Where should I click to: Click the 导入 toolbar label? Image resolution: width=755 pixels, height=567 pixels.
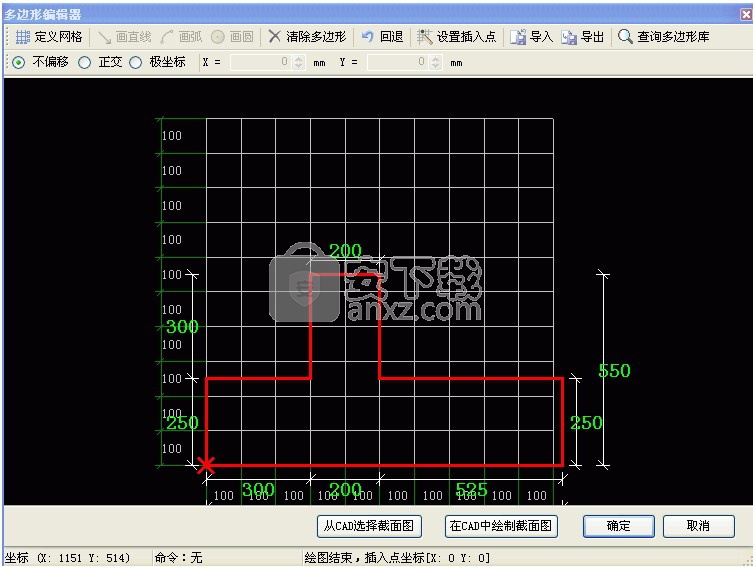tap(541, 37)
